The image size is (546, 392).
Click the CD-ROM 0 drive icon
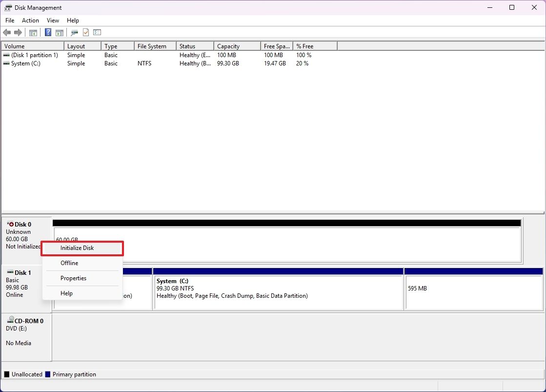coord(10,321)
